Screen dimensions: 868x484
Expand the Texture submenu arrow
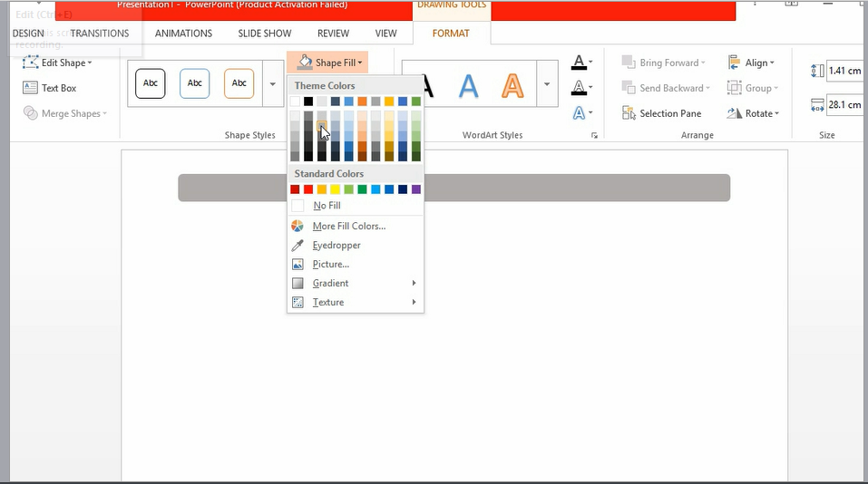[x=414, y=302]
